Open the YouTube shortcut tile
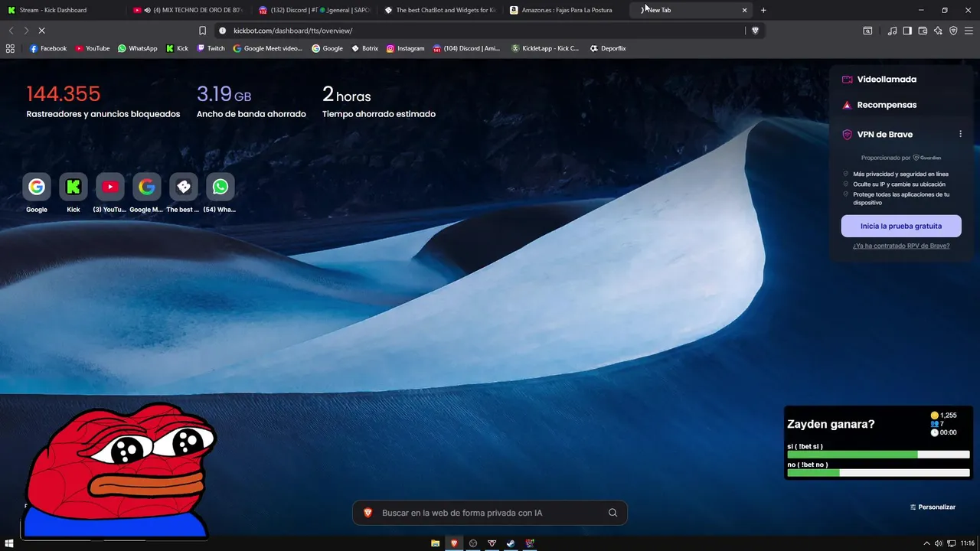980x551 pixels. pyautogui.click(x=110, y=187)
